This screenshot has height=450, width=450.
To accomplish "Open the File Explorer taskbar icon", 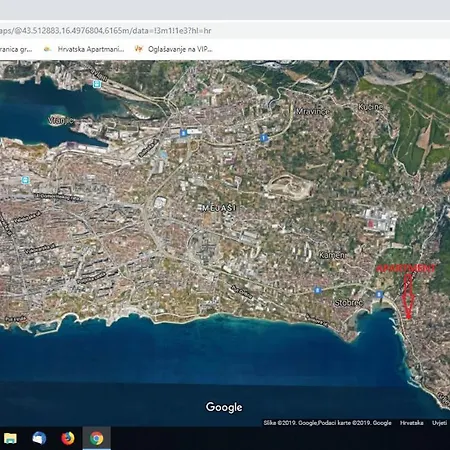I will [x=10, y=438].
